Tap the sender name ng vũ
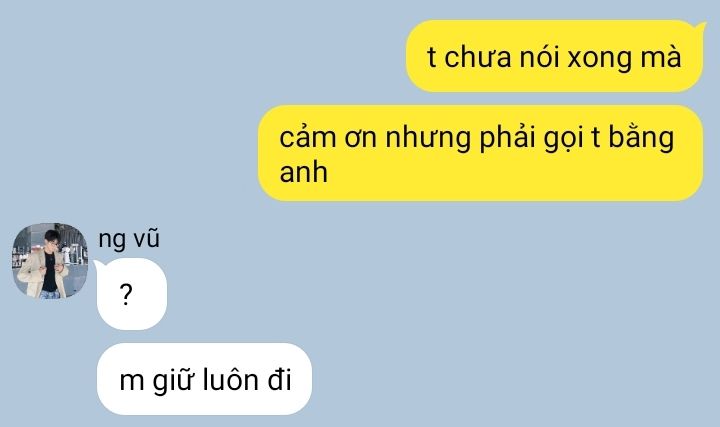The height and width of the screenshot is (427, 720). pyautogui.click(x=129, y=239)
